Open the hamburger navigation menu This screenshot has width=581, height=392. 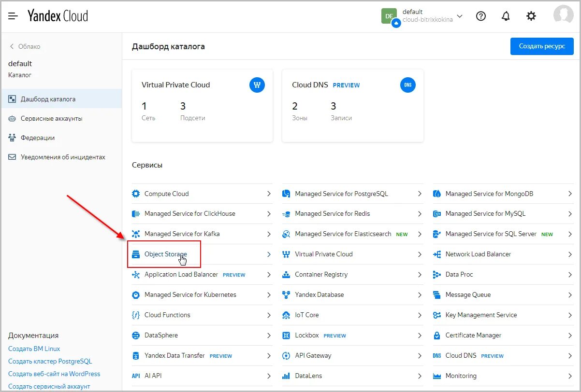(x=13, y=16)
